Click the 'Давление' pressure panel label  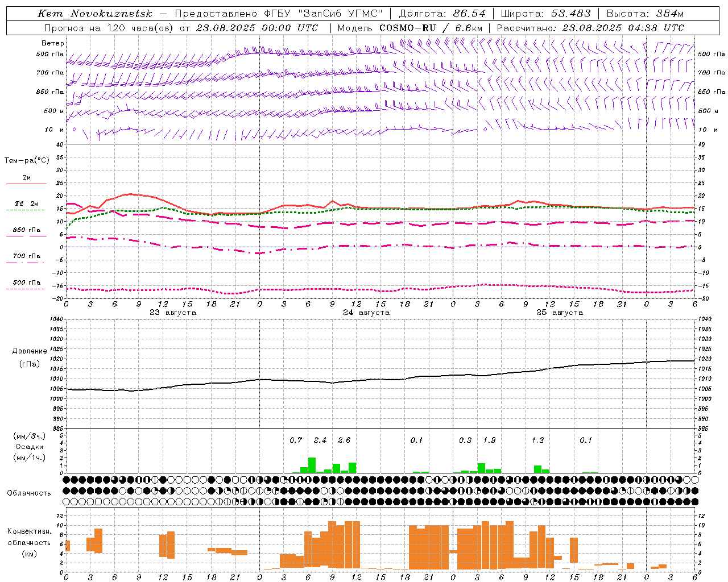coord(30,351)
